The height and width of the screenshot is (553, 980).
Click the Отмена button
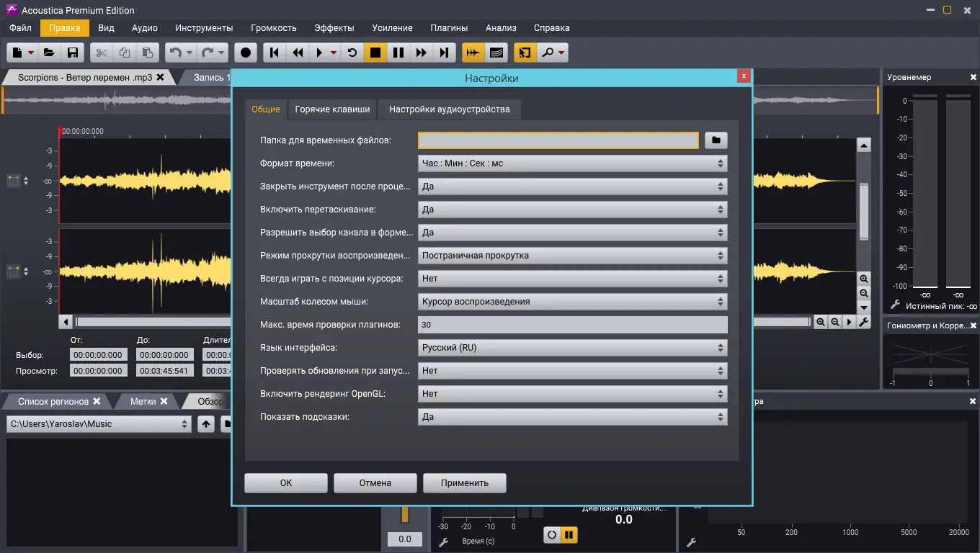pos(375,483)
